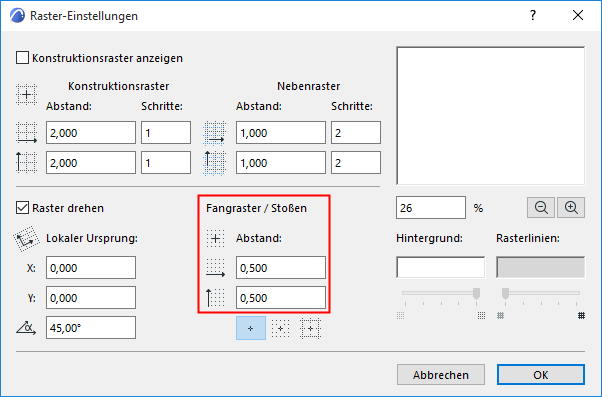
Task: Click the rotation angle field 45,00°
Action: (x=91, y=328)
